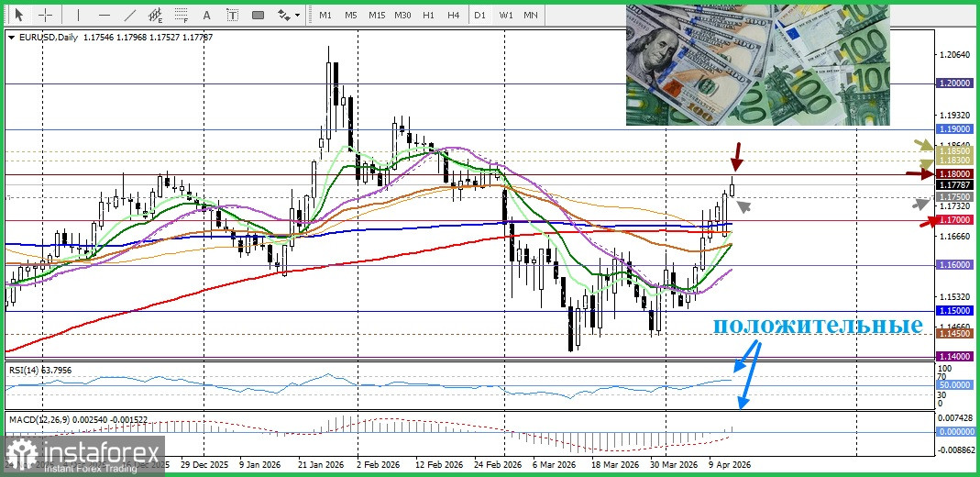Click the RSI(14) indicator label
Screen dimensions: 980x477
[23, 370]
